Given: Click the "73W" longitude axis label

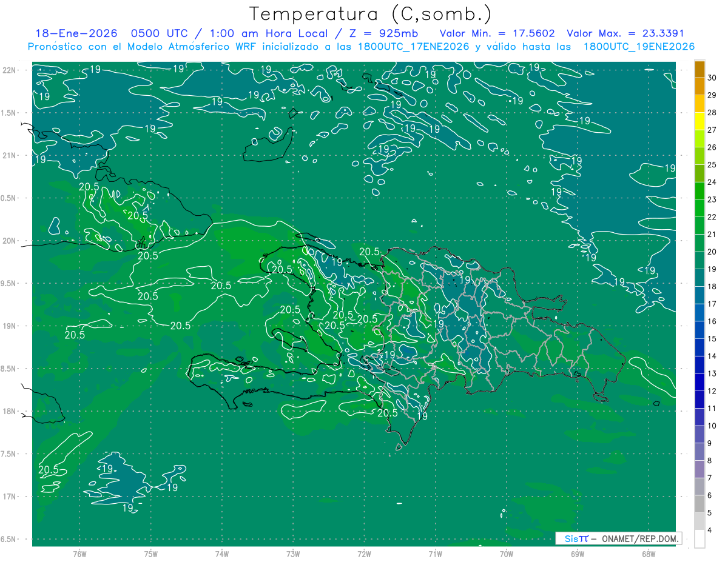Looking at the screenshot, I should (293, 554).
